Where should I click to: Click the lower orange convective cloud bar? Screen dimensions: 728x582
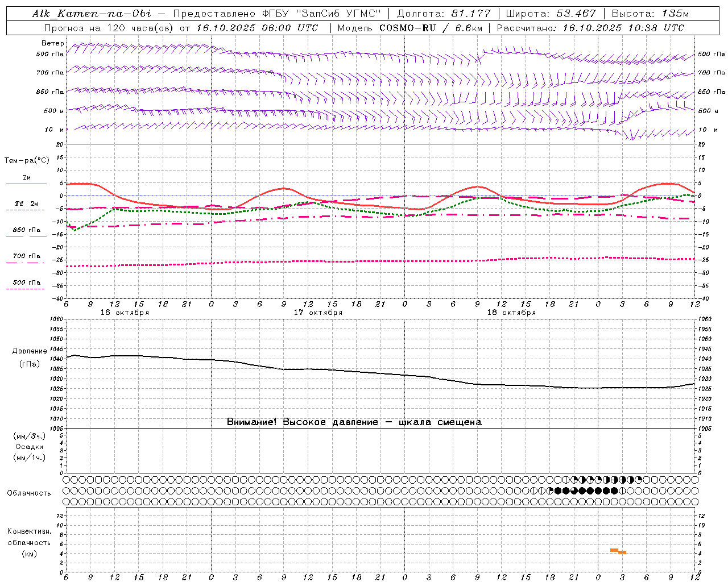pos(622,552)
